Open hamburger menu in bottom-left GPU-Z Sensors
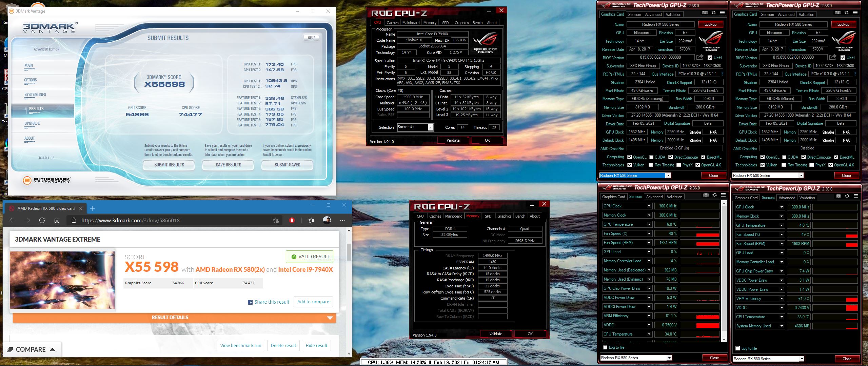 (723, 195)
